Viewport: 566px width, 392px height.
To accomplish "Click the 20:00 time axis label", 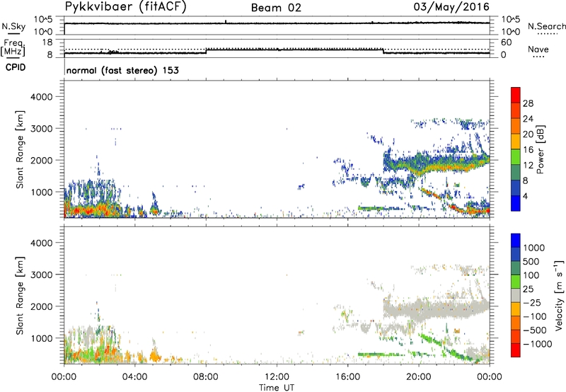I will tap(419, 377).
